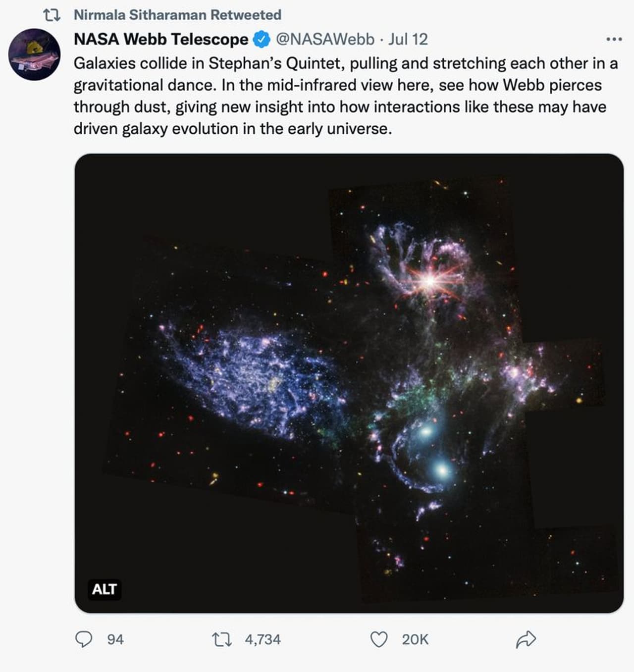634x672 pixels.
Task: Open Nirmala Sitharaman Retweeted link
Action: (x=177, y=15)
